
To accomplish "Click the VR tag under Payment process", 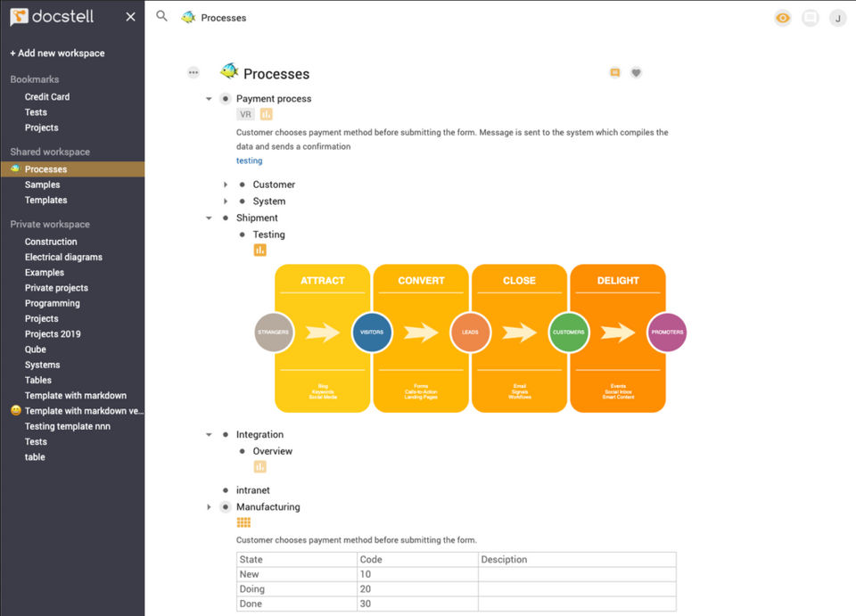I will pyautogui.click(x=246, y=114).
